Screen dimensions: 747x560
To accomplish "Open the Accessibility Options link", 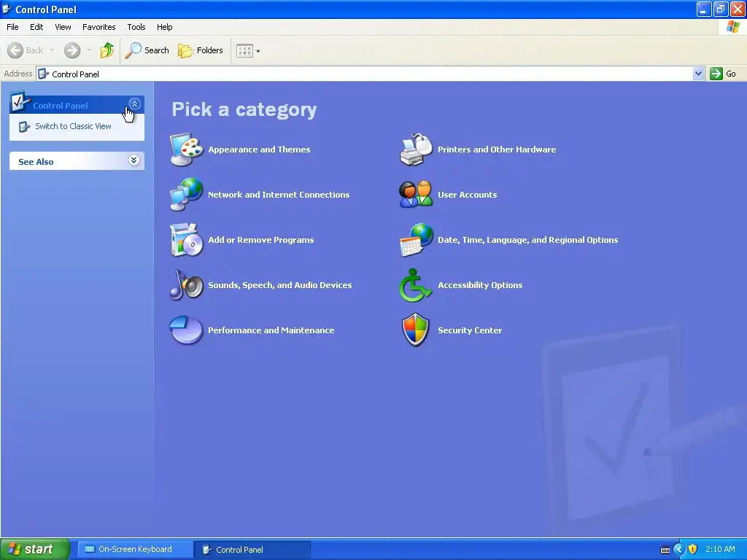I will [480, 285].
